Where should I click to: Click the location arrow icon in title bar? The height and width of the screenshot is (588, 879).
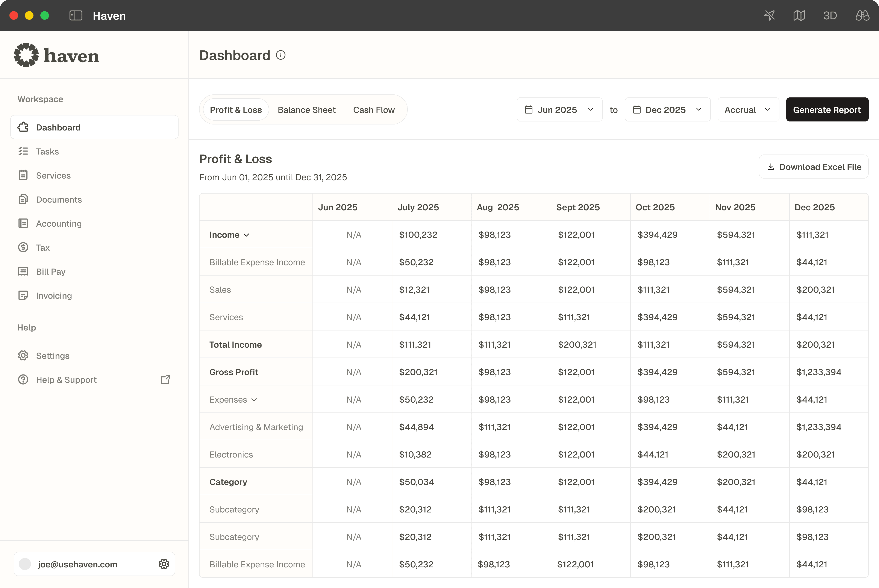(770, 15)
